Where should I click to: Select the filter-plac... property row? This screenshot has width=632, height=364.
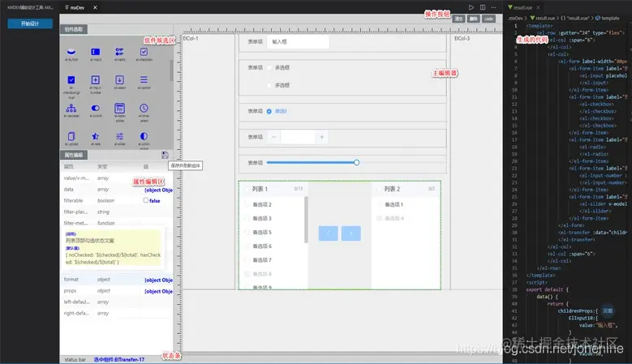(x=117, y=212)
